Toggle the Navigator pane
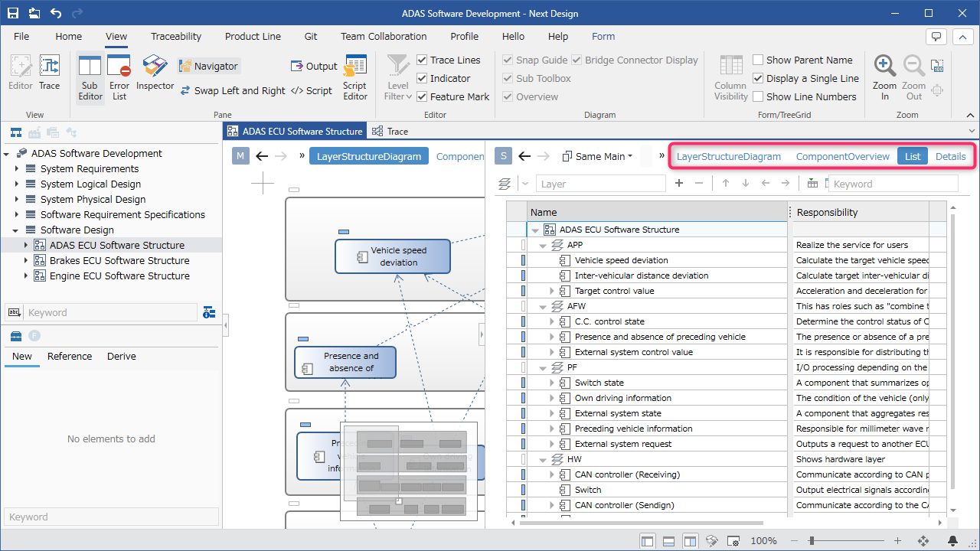This screenshot has width=980, height=551. click(209, 67)
